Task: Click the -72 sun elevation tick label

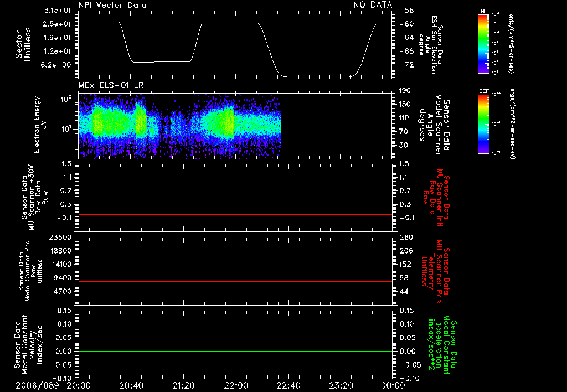Action: [x=407, y=65]
